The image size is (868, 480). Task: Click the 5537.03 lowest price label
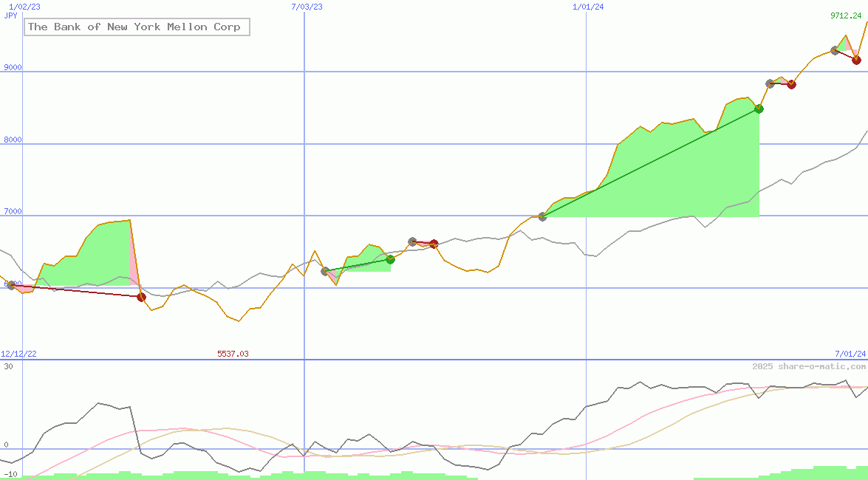233,354
